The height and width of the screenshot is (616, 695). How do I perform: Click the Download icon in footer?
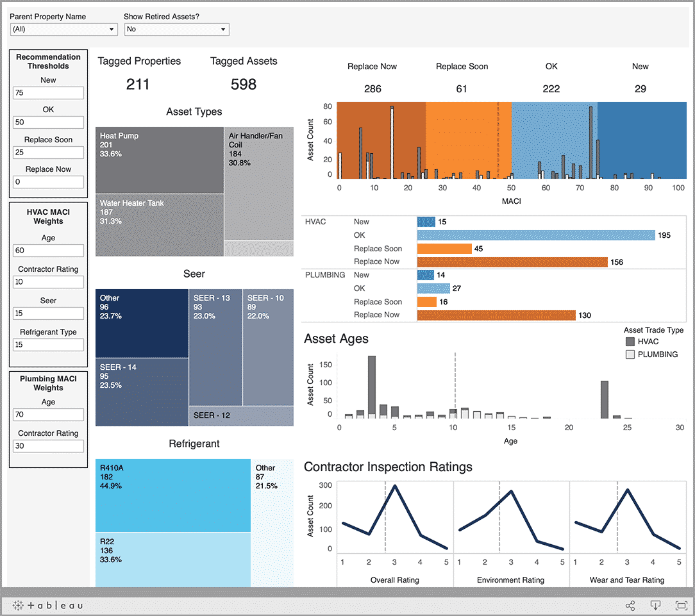pyautogui.click(x=655, y=605)
